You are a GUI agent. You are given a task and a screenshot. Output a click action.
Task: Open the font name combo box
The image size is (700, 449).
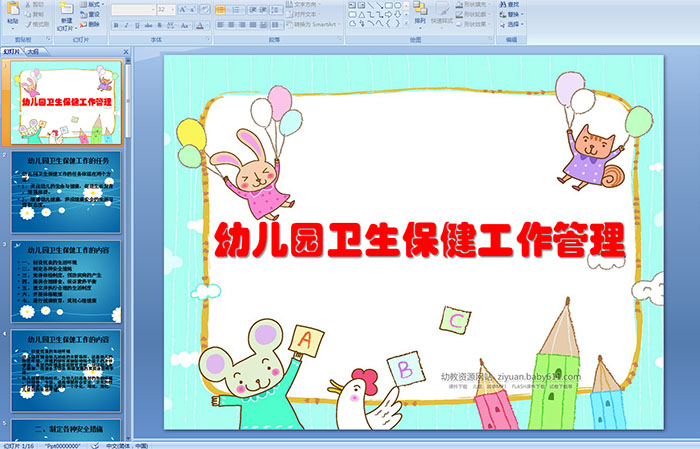[x=133, y=9]
